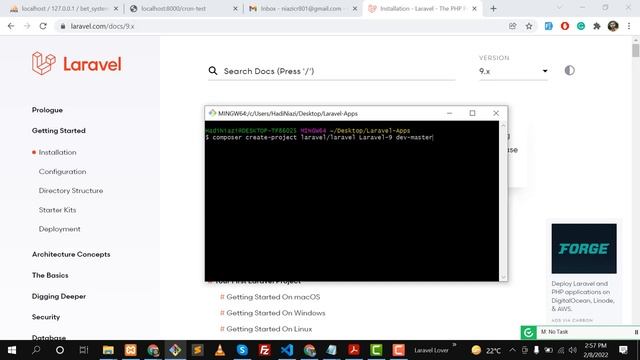
Task: Maximize the MINGW64 terminal window
Action: tap(472, 113)
